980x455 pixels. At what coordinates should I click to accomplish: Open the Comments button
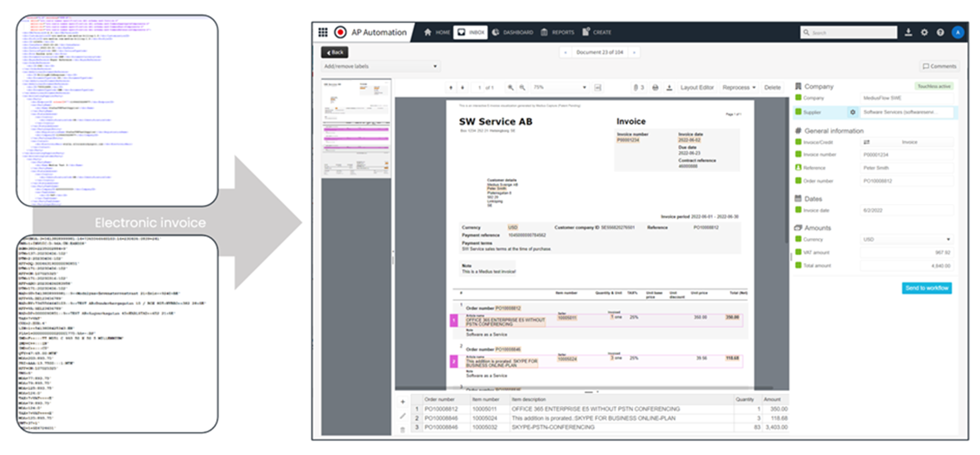coord(939,66)
